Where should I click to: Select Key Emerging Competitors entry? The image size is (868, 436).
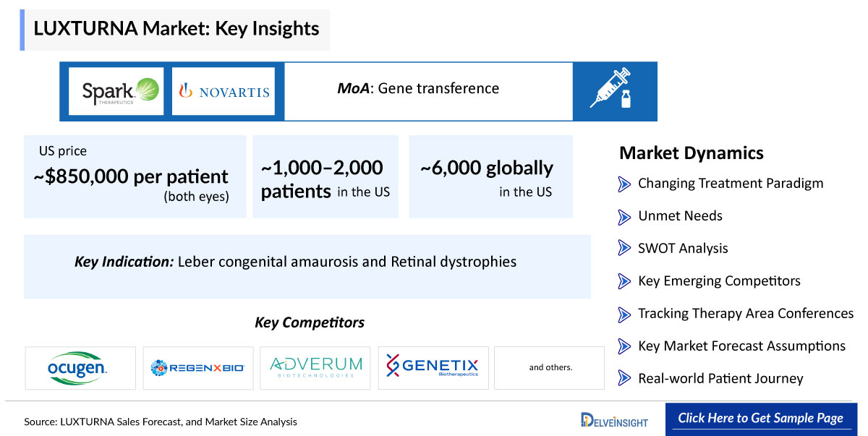coord(718,281)
